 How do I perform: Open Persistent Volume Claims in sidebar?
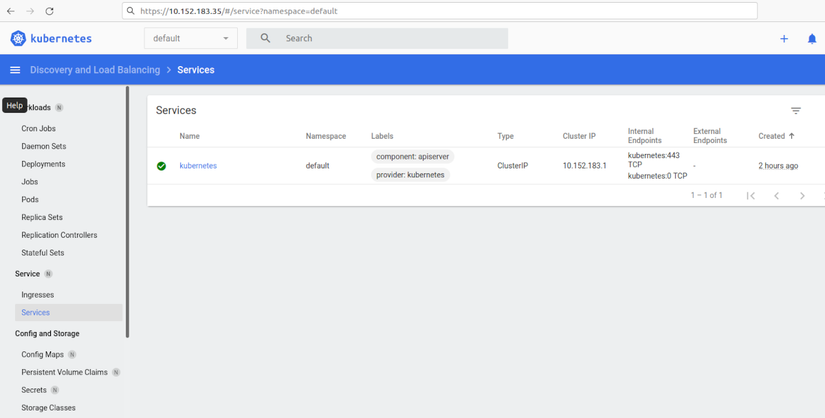pyautogui.click(x=64, y=372)
